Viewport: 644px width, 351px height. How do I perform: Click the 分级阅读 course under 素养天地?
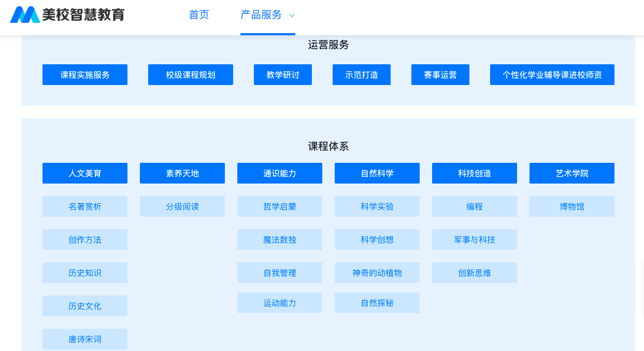coord(182,206)
